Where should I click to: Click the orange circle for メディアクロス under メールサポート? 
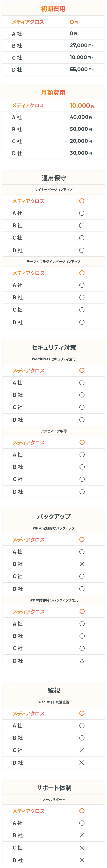82,811
